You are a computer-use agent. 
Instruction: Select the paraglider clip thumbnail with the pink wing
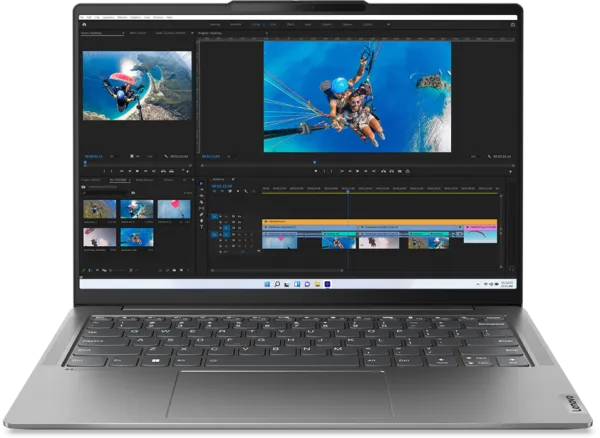click(x=172, y=209)
